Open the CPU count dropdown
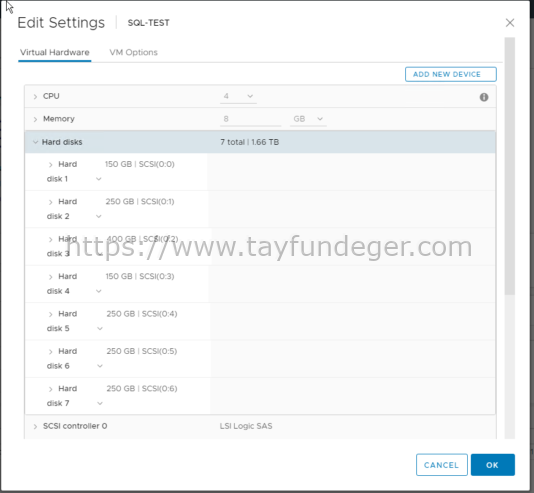This screenshot has width=534, height=493. (238, 96)
